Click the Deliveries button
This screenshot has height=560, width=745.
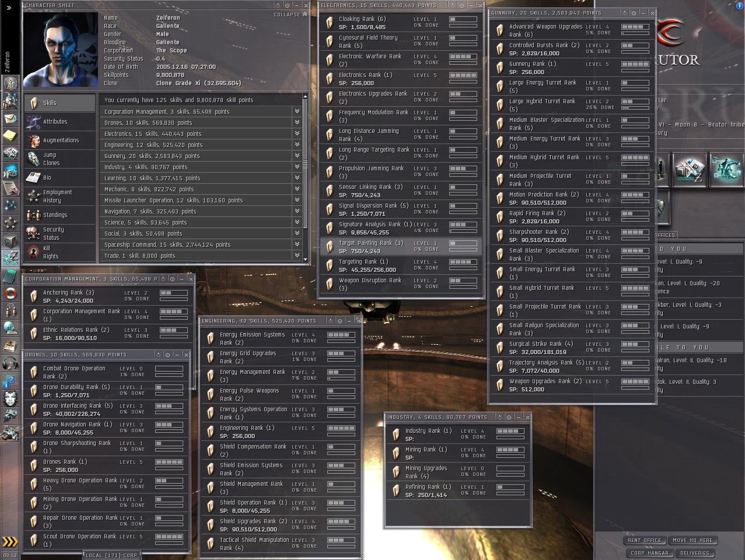coord(695,553)
